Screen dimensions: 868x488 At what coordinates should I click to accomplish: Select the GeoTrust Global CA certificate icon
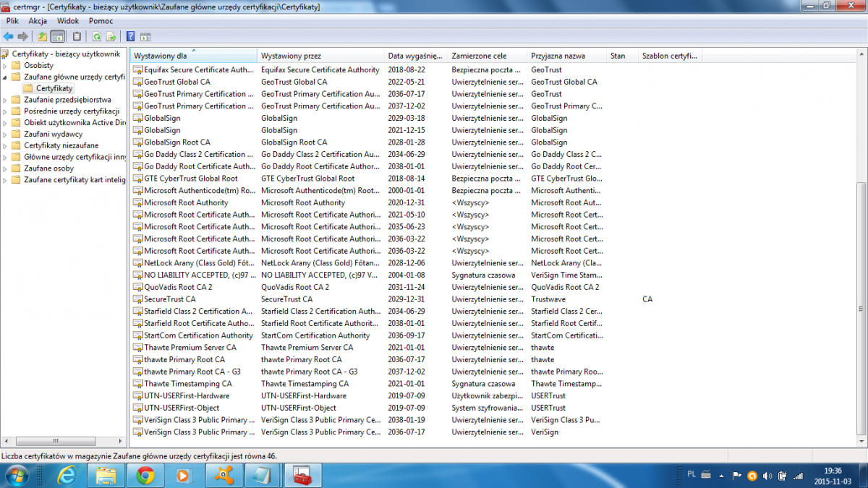137,82
